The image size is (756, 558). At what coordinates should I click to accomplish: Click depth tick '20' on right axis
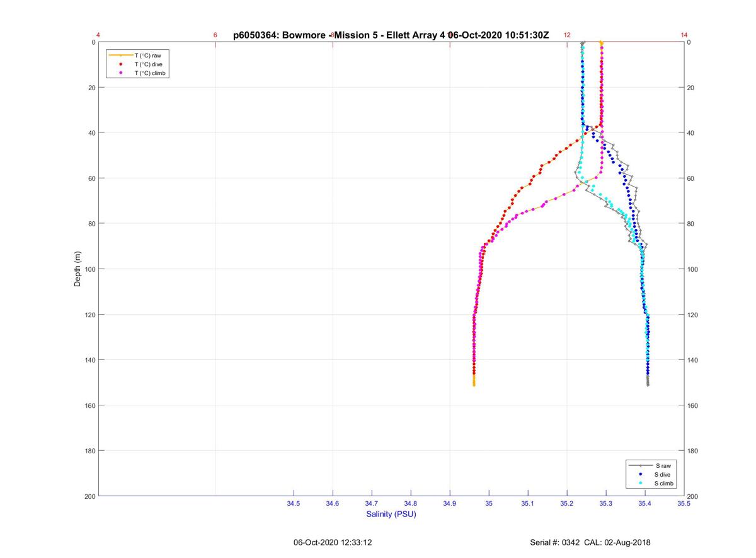692,88
